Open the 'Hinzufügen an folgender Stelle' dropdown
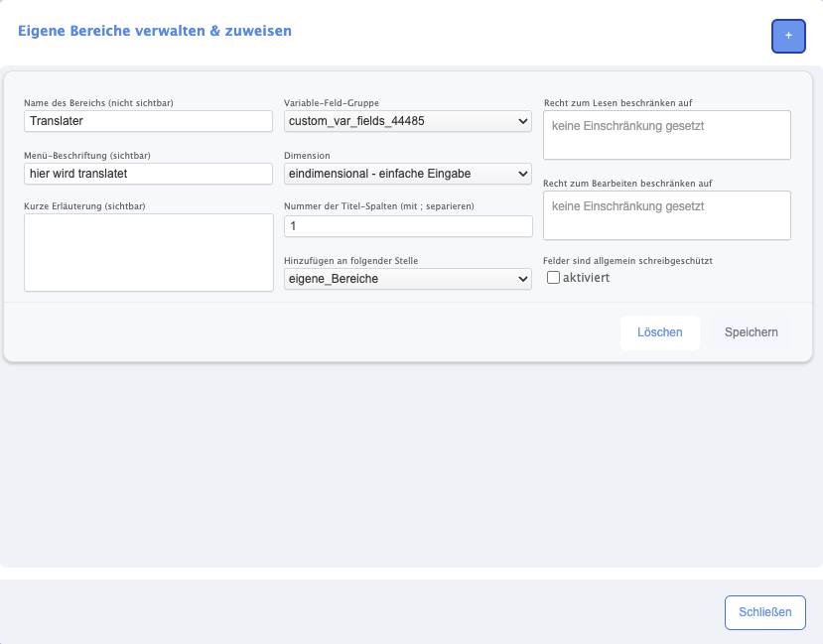Image resolution: width=823 pixels, height=644 pixels. 408,279
